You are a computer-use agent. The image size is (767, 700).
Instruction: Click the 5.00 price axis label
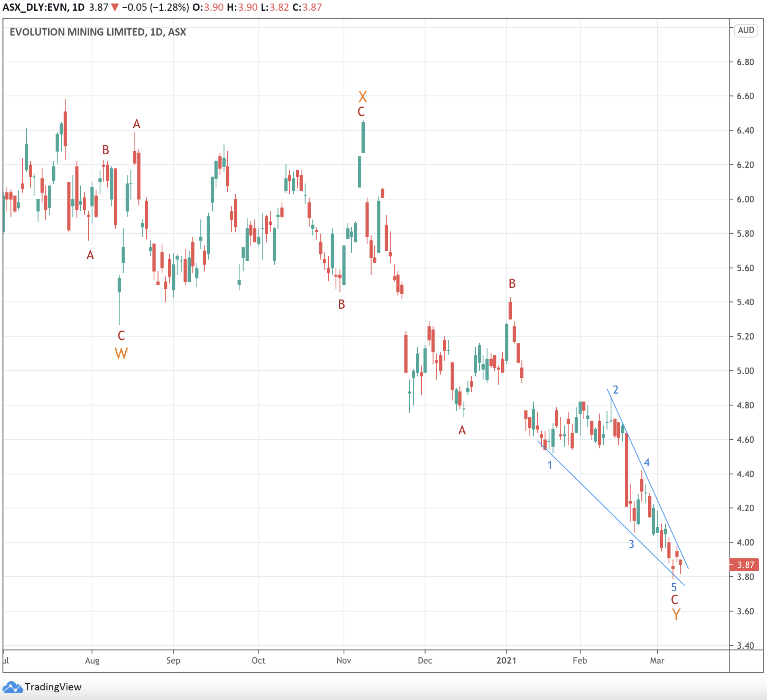tap(745, 371)
